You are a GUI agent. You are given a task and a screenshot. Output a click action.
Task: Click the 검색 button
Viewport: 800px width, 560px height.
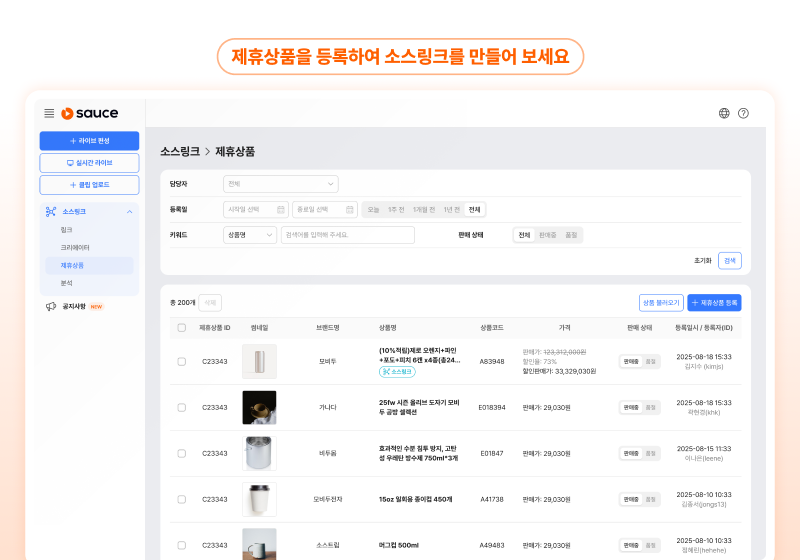(x=730, y=261)
